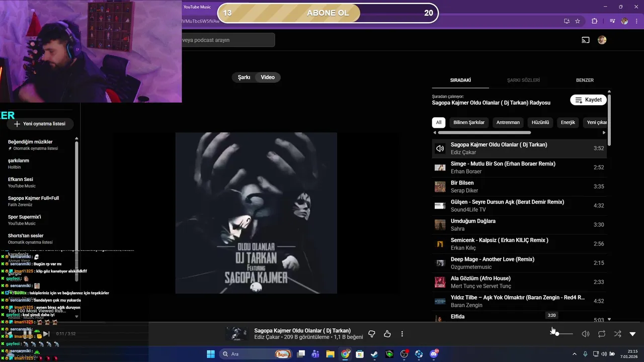Dislike the current song with thumbs-down
This screenshot has width=644, height=362.
372,334
